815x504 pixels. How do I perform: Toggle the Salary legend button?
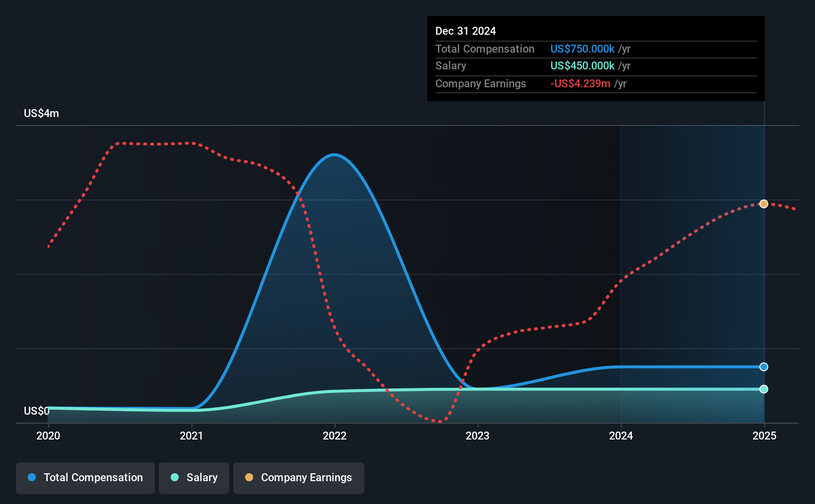point(194,478)
